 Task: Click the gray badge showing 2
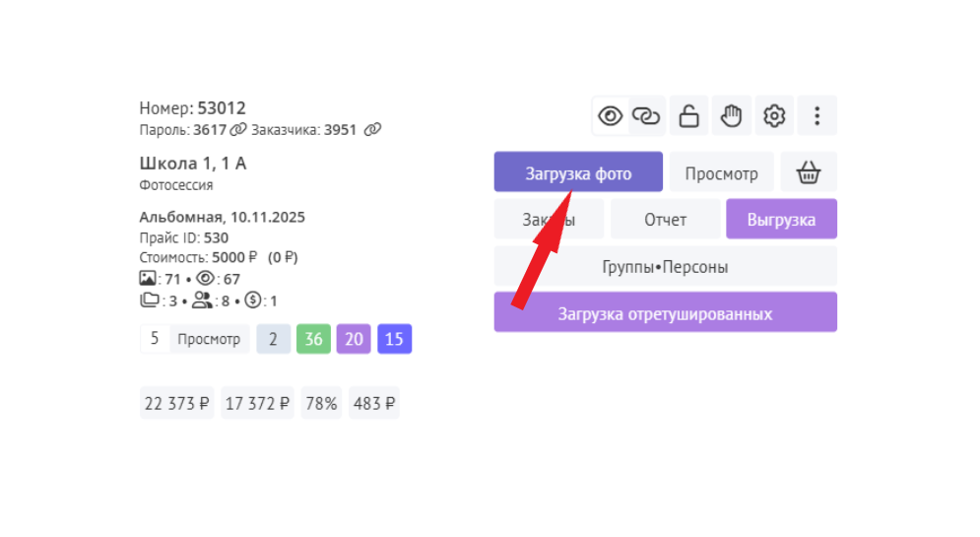(x=273, y=339)
